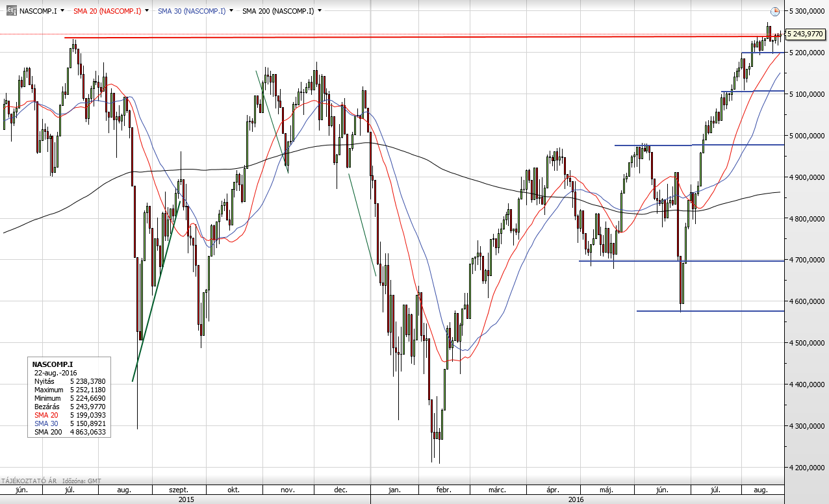Select the blue horizontal line at 4 700 level

click(681, 261)
